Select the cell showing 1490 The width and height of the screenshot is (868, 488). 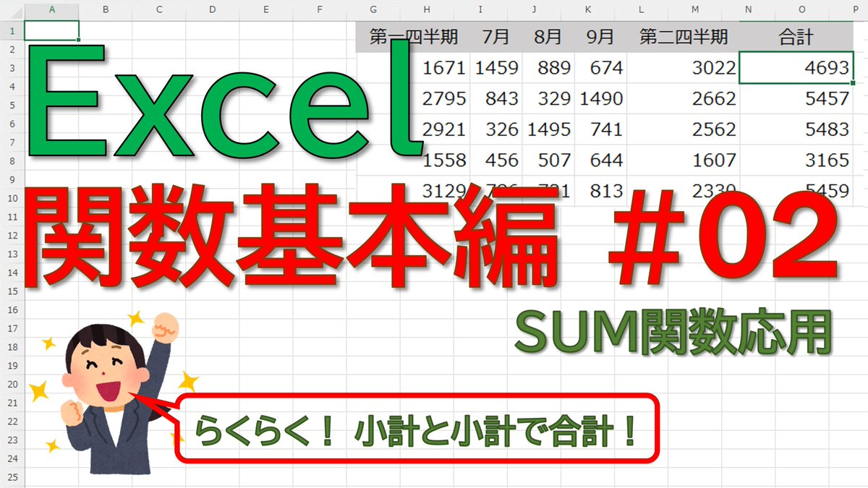coord(601,98)
